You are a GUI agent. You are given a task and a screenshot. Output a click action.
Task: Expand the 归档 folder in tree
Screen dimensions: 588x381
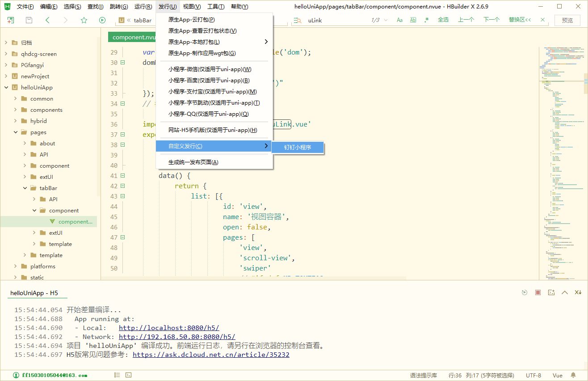pyautogui.click(x=6, y=42)
